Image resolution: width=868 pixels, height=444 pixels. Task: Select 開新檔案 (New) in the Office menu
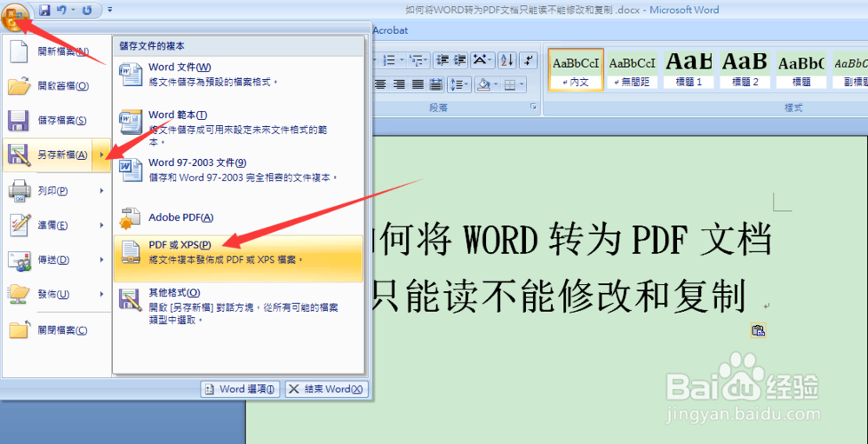[x=56, y=51]
